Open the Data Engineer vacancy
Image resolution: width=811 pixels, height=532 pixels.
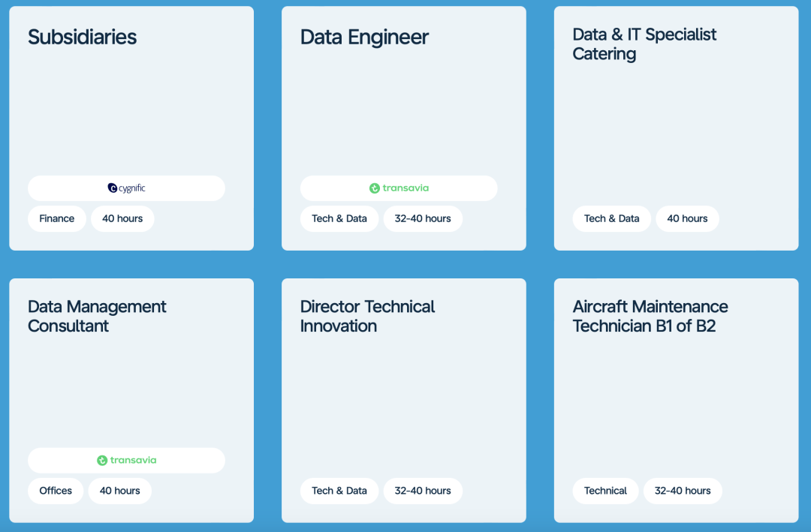(364, 38)
